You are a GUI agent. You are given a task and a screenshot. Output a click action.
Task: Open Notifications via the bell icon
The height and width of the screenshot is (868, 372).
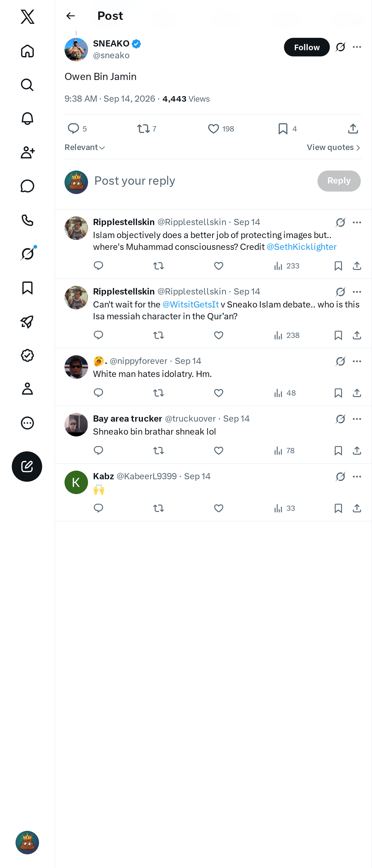pyautogui.click(x=27, y=119)
